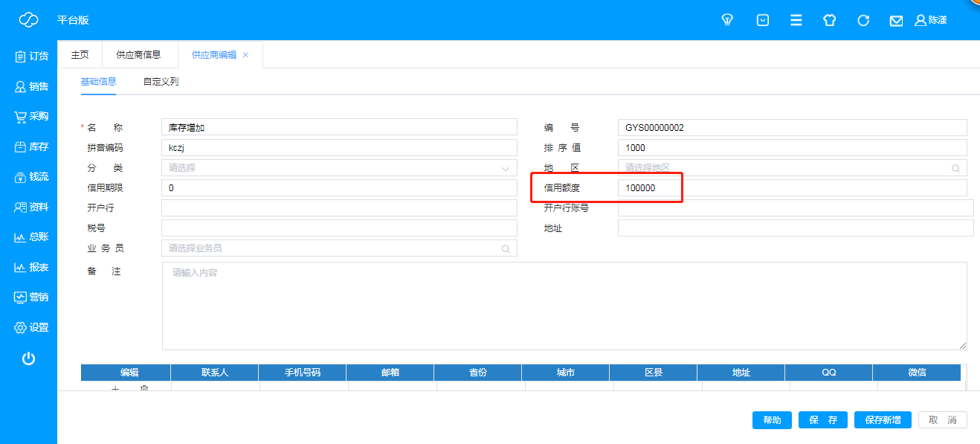The height and width of the screenshot is (444, 980).
Task: Click the 平台版 title text in the header
Action: tap(73, 20)
